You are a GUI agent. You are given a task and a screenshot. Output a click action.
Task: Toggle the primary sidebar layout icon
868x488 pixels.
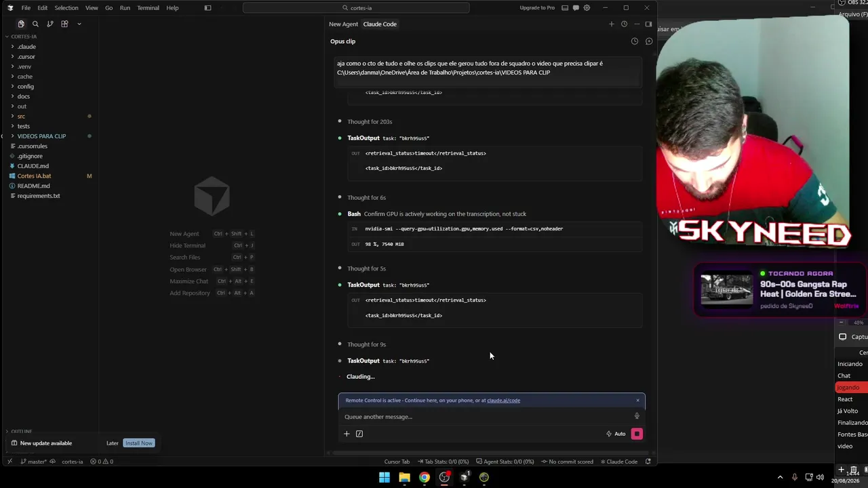[208, 8]
